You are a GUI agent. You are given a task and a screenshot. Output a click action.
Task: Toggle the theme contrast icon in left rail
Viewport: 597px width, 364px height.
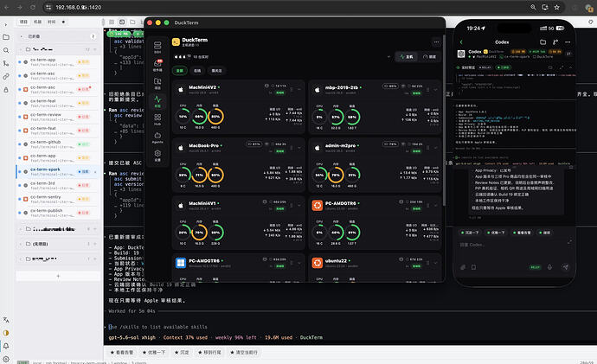[x=6, y=333]
